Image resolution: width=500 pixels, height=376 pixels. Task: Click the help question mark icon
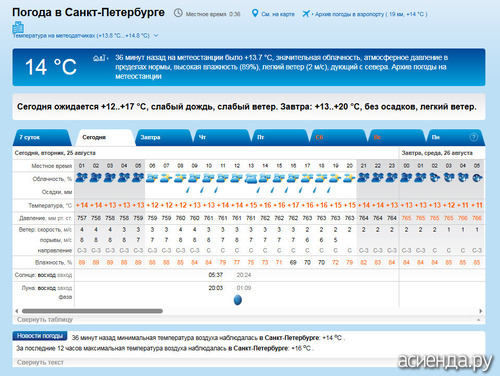click(x=473, y=137)
